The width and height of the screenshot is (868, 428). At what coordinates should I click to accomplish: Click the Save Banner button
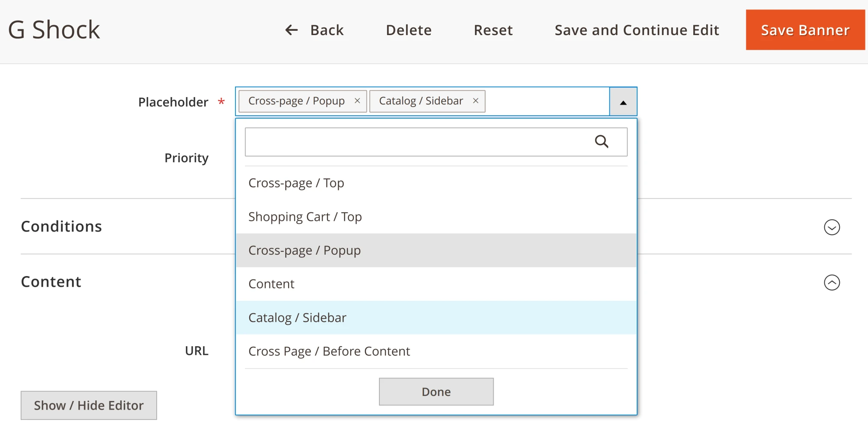coord(805,30)
